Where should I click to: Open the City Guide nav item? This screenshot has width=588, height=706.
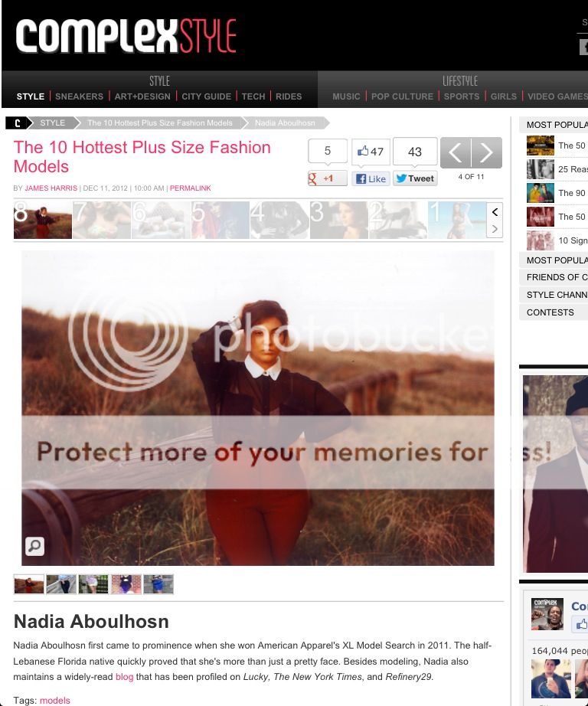(206, 96)
